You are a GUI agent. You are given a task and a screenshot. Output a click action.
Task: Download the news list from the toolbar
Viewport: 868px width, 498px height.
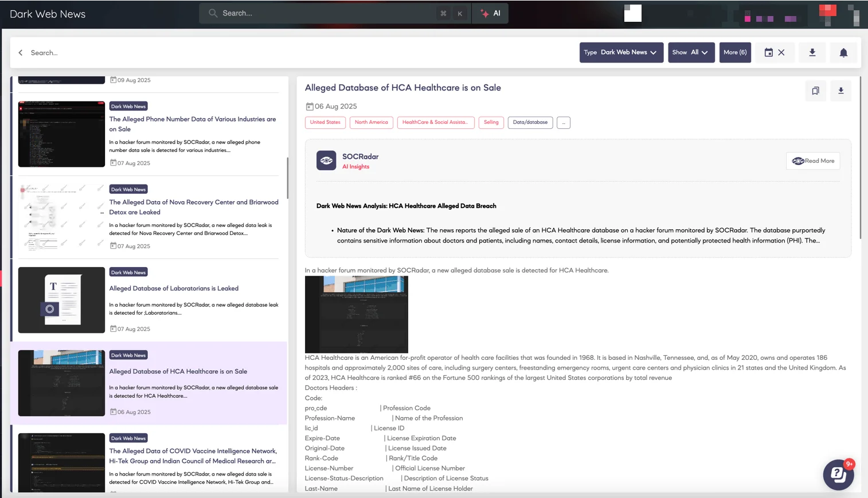pos(812,52)
